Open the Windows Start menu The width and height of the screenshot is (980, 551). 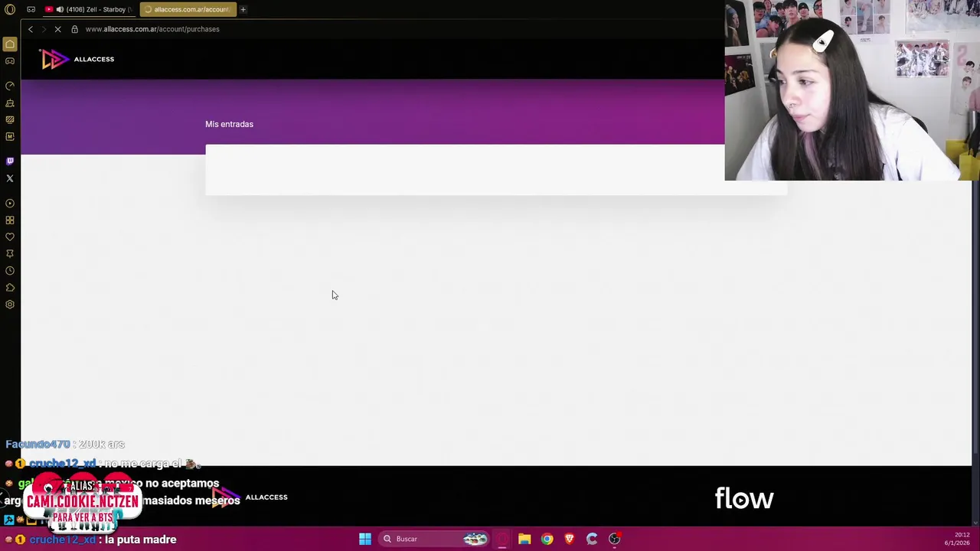coord(365,539)
